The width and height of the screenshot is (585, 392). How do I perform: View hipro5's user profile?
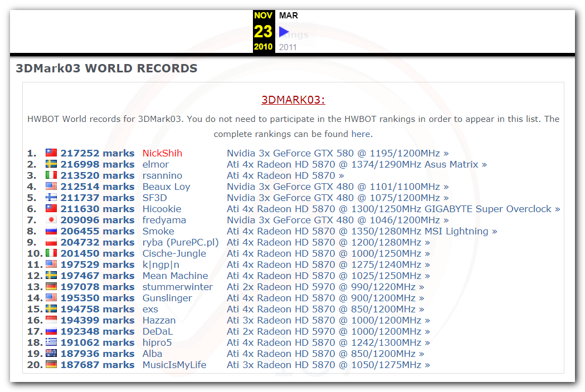click(157, 343)
